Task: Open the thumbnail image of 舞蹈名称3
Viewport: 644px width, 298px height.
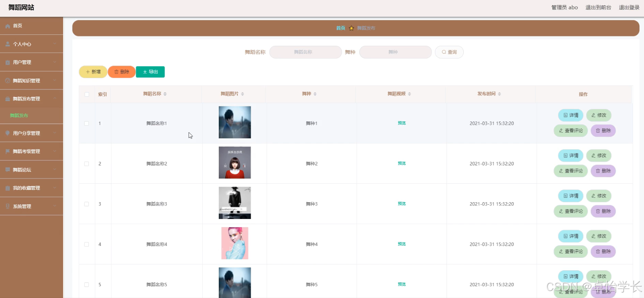Action: [x=235, y=203]
